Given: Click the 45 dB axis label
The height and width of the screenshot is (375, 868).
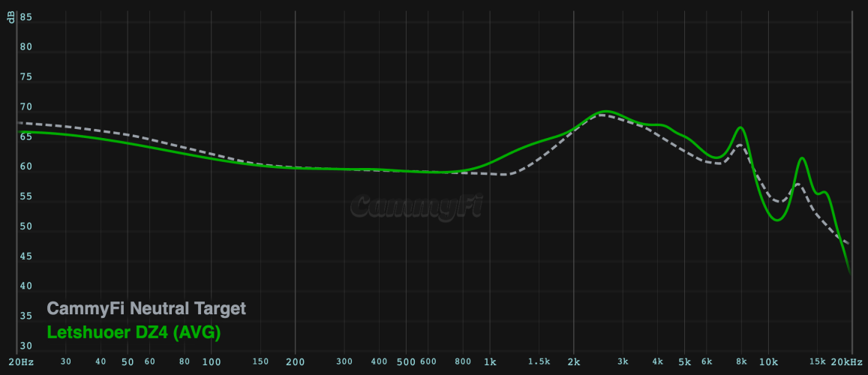Looking at the screenshot, I should pyautogui.click(x=26, y=256).
